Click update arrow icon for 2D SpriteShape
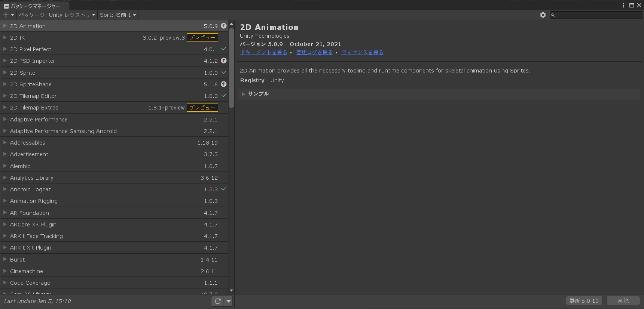Image resolution: width=644 pixels, height=309 pixels. point(224,84)
